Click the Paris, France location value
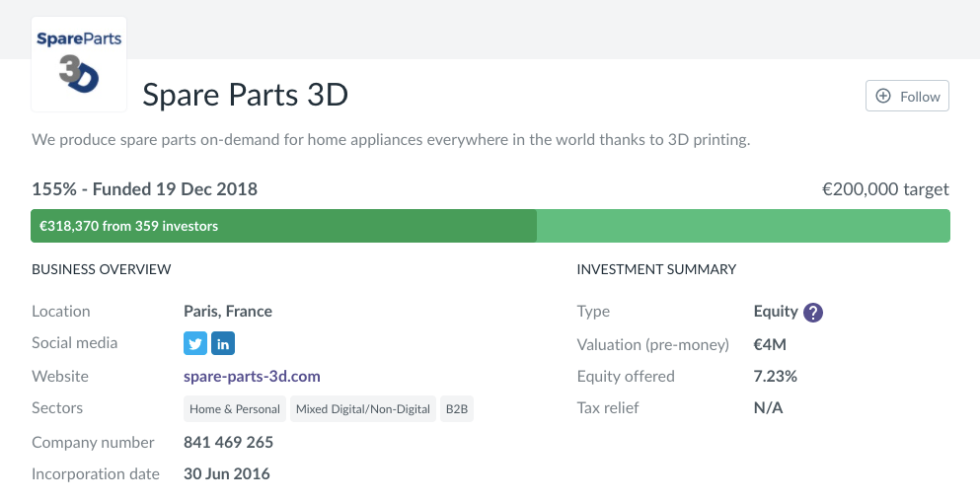The image size is (980, 502). 228,311
